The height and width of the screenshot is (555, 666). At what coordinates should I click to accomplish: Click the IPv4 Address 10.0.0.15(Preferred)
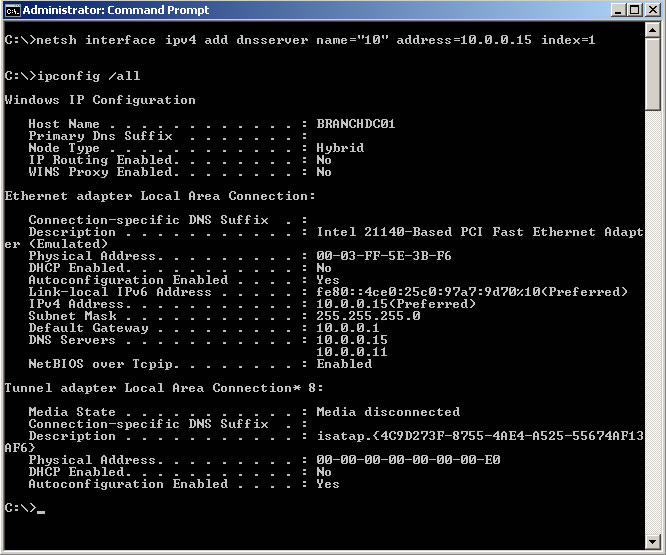coord(395,304)
